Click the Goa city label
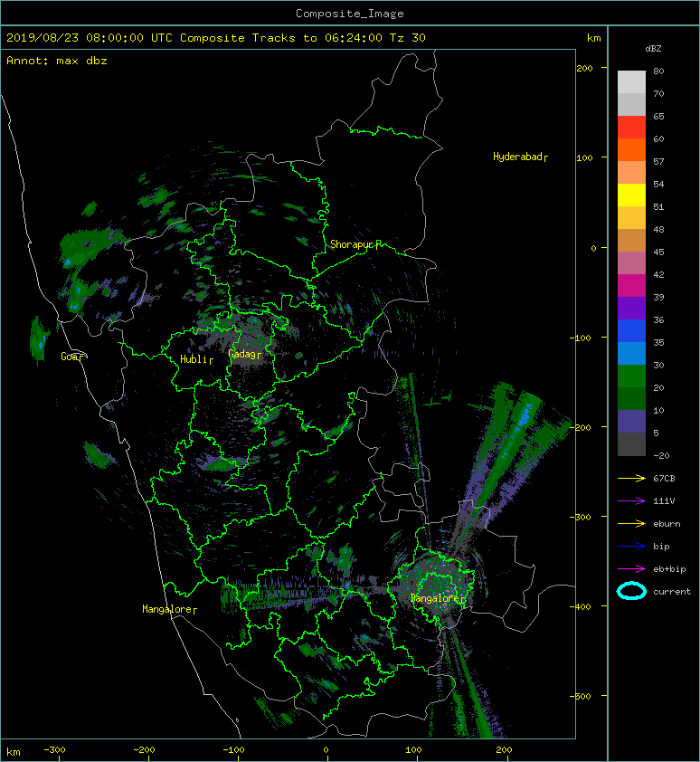Screen dimensions: 700x762 pyautogui.click(x=71, y=357)
